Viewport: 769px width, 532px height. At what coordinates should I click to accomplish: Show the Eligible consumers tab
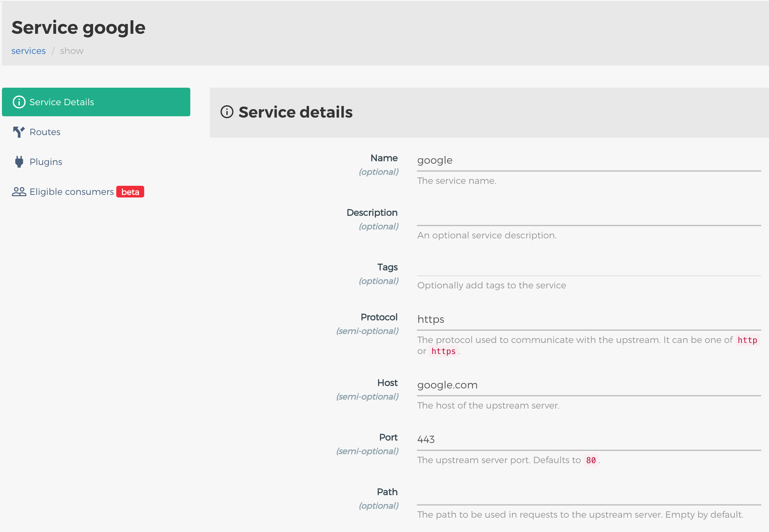(96, 192)
